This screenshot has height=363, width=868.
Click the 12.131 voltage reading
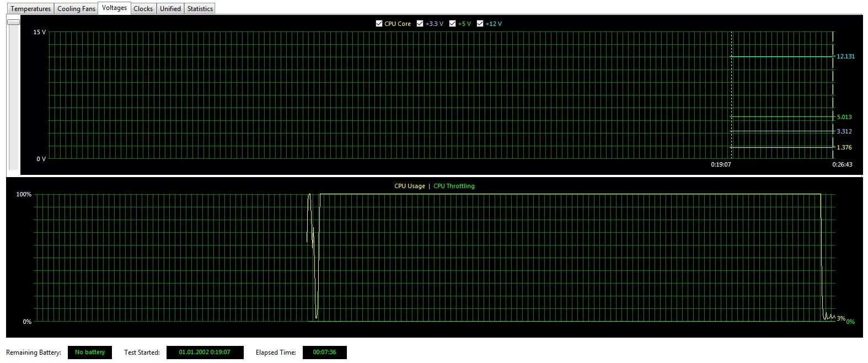pos(845,56)
